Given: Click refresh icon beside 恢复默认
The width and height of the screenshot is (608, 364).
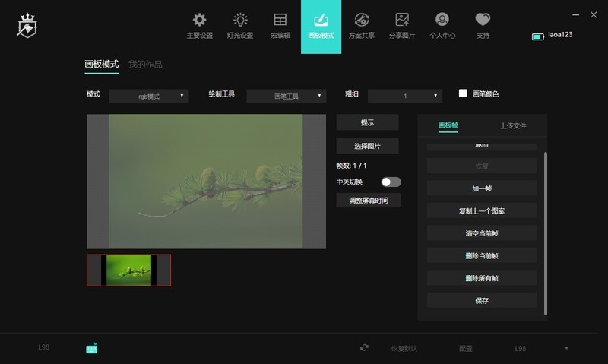Looking at the screenshot, I should point(364,348).
